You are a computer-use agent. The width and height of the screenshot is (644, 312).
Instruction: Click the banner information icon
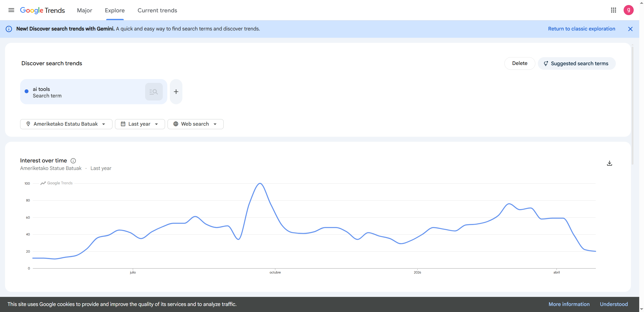tap(9, 29)
